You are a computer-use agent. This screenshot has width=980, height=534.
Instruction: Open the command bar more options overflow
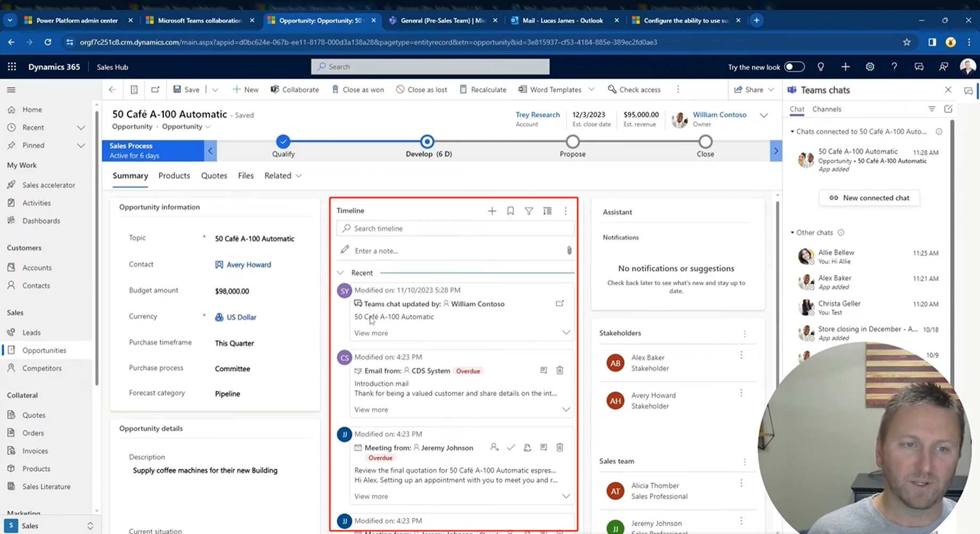[678, 89]
